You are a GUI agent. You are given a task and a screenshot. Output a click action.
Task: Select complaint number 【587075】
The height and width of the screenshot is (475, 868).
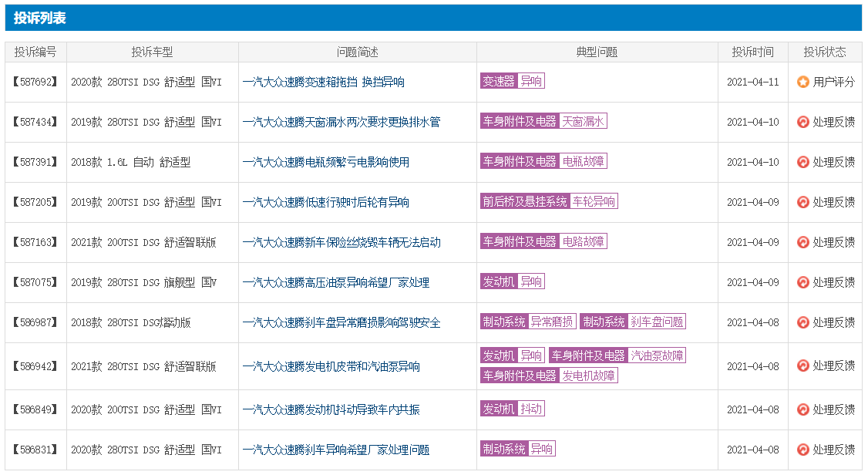tap(35, 282)
